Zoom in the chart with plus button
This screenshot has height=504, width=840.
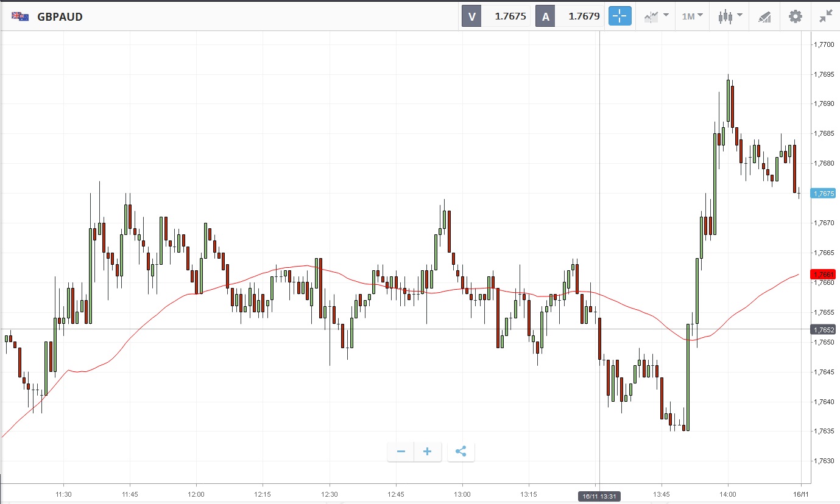coord(428,452)
